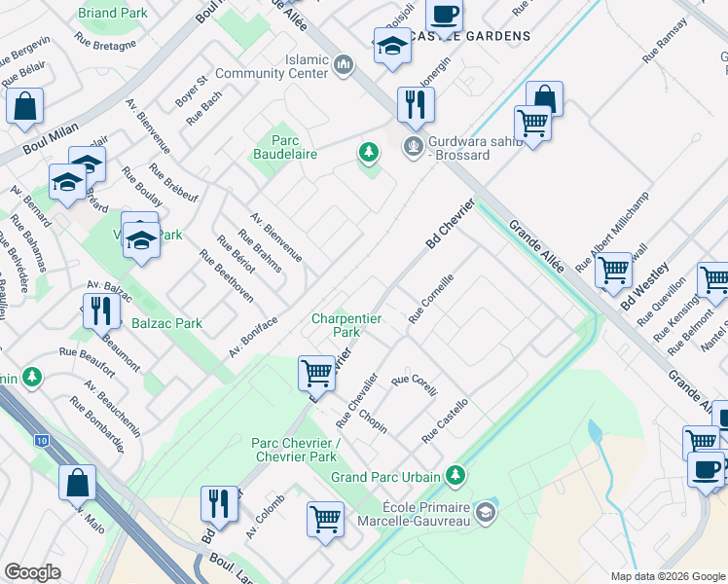Click the shopping cart marker beside Gurdwara sahib

coord(533,125)
